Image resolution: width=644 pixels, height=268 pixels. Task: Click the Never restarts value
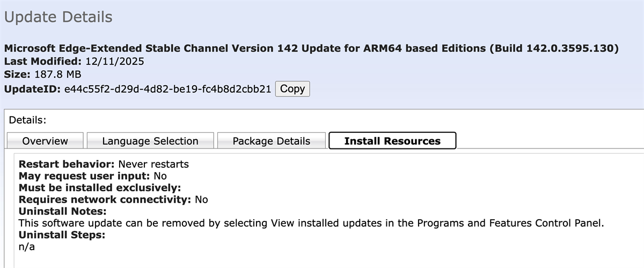point(153,163)
